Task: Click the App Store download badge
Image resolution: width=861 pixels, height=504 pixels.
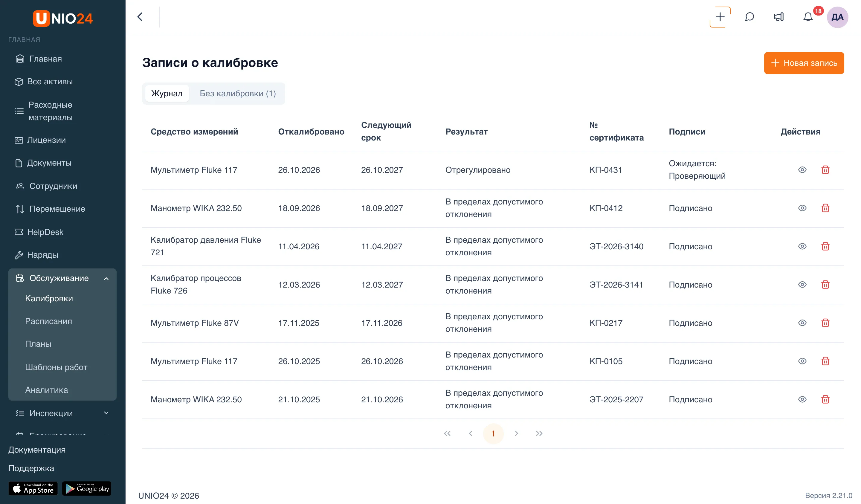Action: click(33, 489)
